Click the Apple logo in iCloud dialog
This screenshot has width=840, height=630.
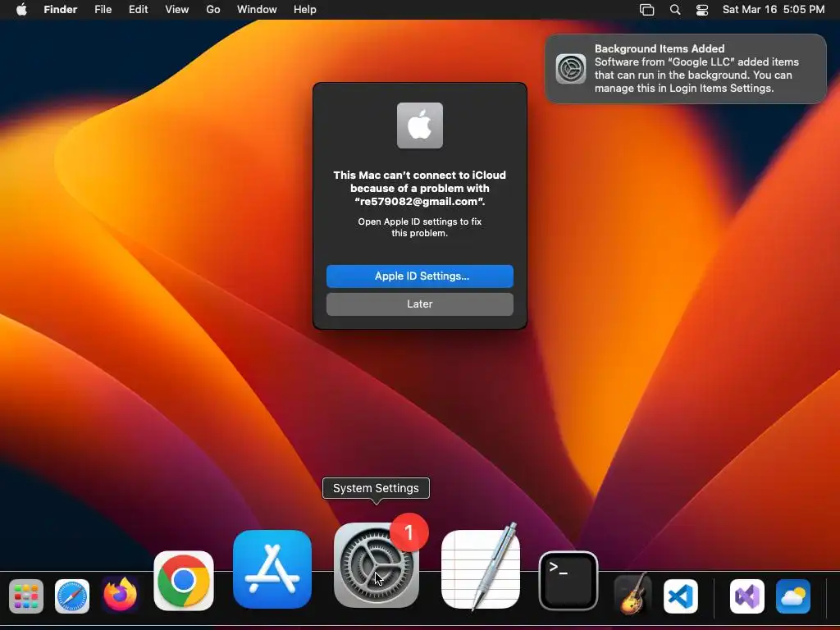point(419,126)
